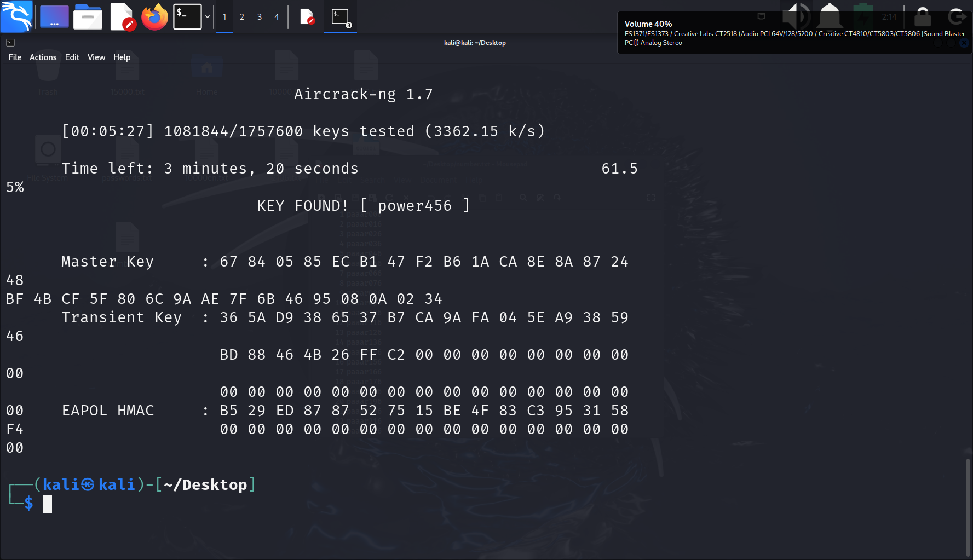The height and width of the screenshot is (560, 973).
Task: Activate the grouped terminal taskbar button
Action: tap(341, 17)
